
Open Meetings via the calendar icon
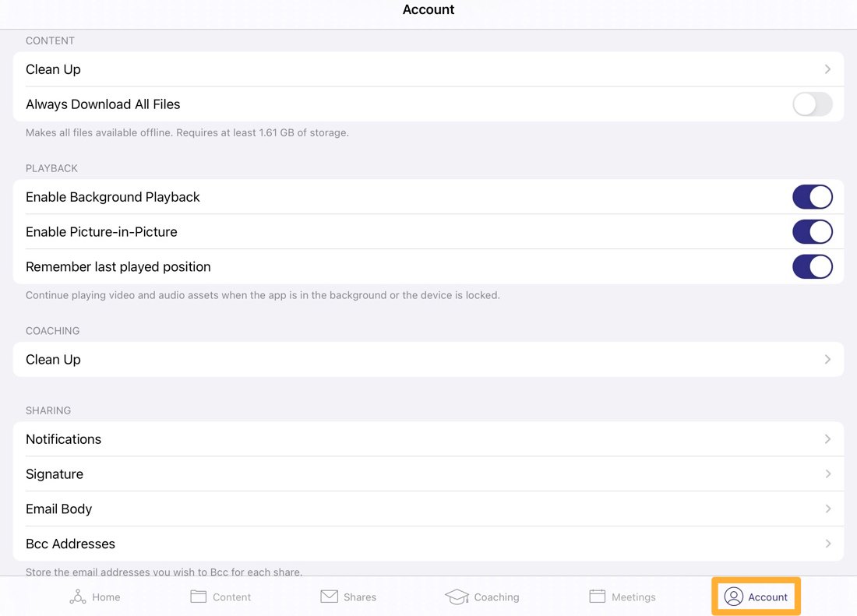(597, 597)
